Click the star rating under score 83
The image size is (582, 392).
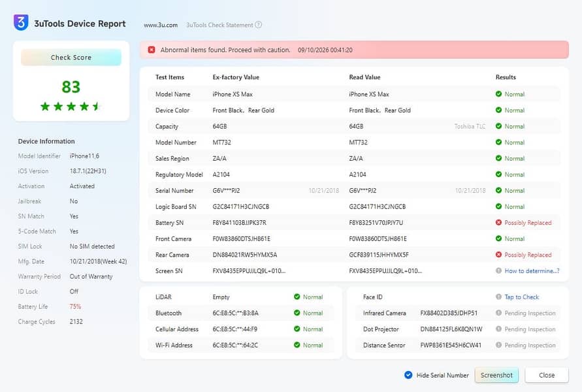pyautogui.click(x=71, y=106)
